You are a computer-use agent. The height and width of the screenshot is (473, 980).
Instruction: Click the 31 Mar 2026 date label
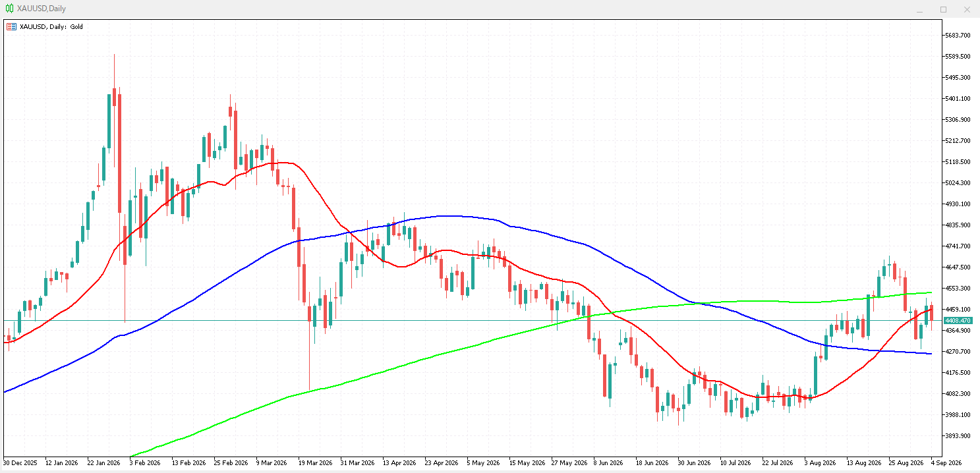357,463
